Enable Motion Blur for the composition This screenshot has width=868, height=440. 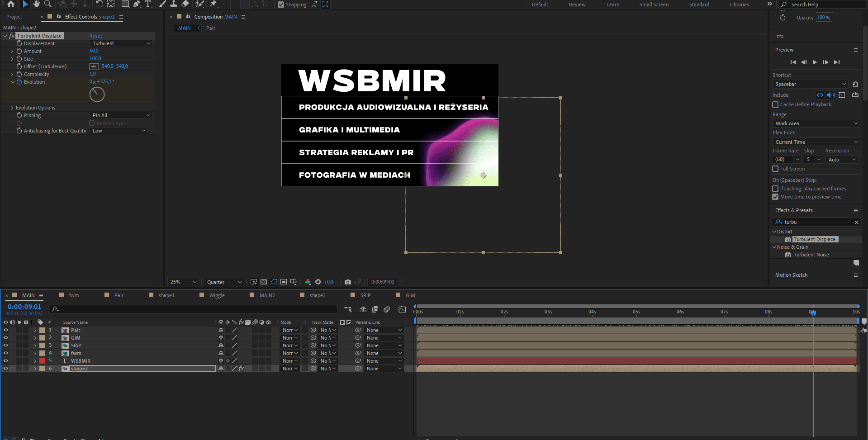point(387,309)
